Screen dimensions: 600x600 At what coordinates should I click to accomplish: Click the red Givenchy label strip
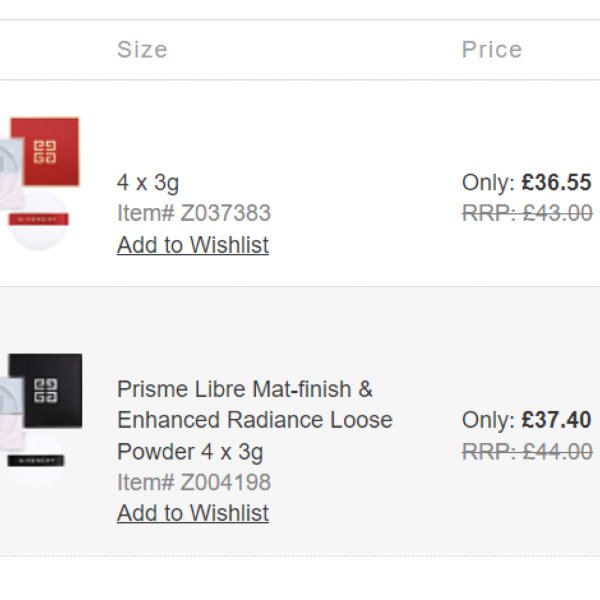pyautogui.click(x=38, y=220)
